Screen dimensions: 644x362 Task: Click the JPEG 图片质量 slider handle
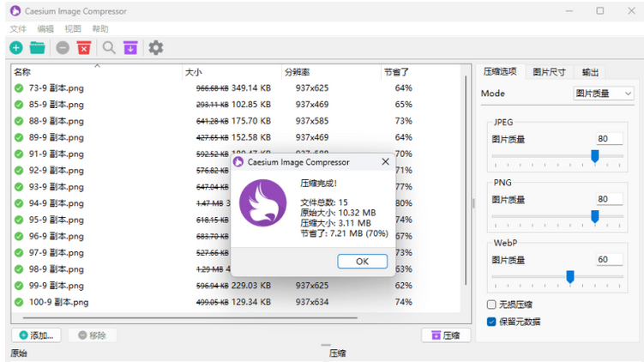click(594, 155)
